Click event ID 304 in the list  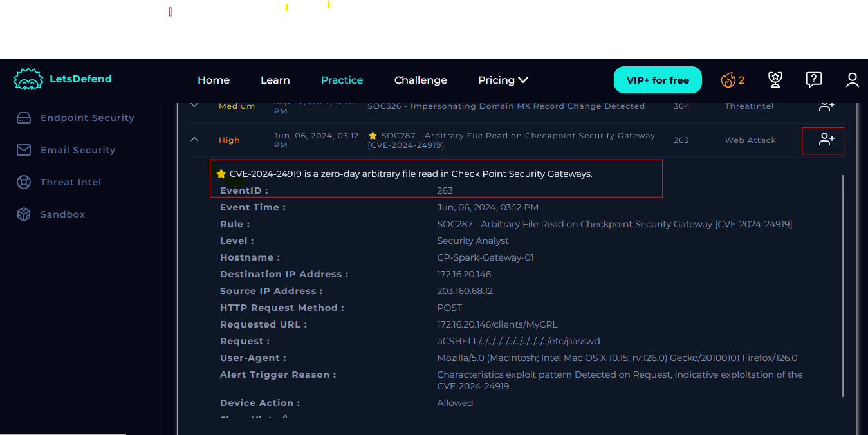tap(681, 106)
